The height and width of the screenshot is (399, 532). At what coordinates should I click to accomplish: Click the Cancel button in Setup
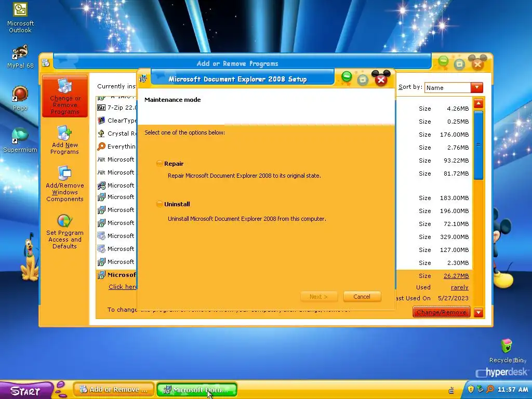tap(362, 297)
